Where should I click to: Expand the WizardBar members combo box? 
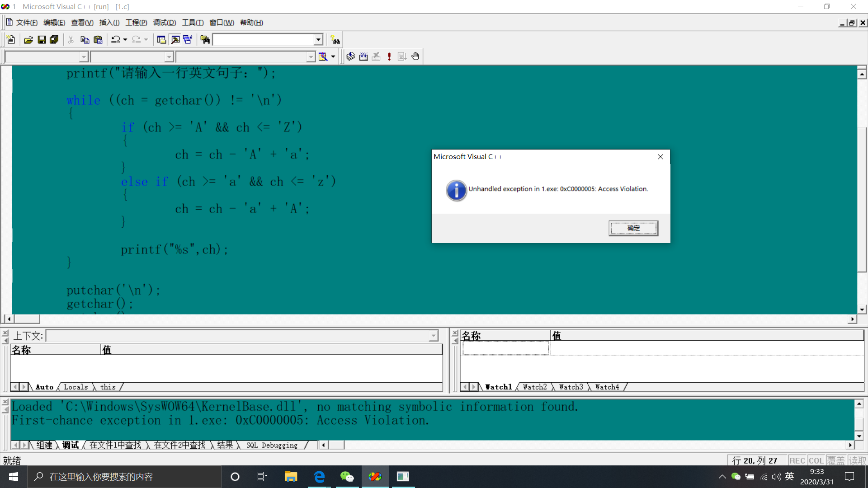pos(311,57)
